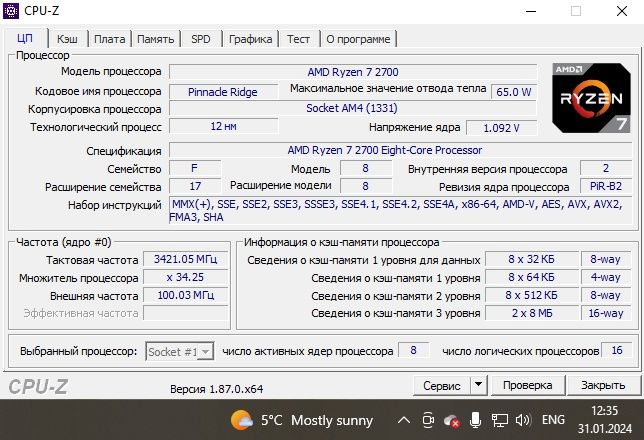Open the SPD tab

(x=201, y=39)
